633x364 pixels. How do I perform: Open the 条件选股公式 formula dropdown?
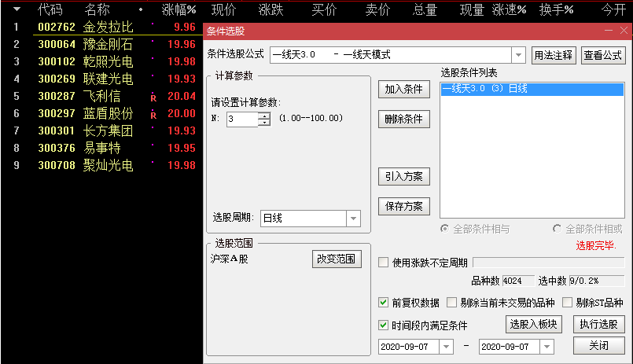click(x=518, y=55)
